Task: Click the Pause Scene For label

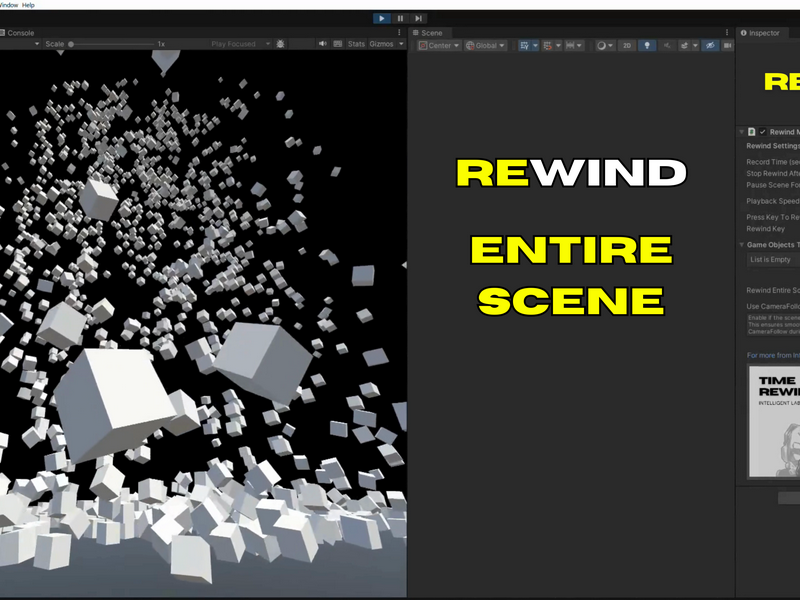Action: point(773,185)
